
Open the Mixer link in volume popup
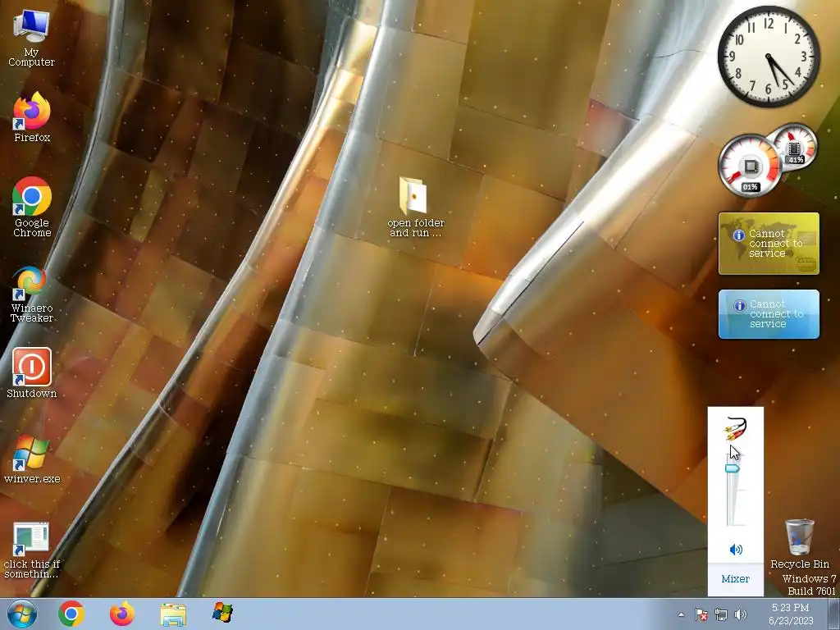pos(735,578)
